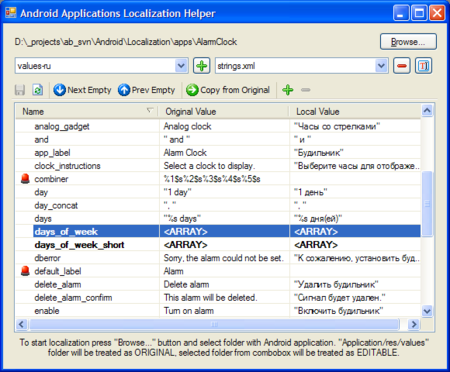This screenshot has height=372, width=450.
Task: Minimize the Localization Helper window
Action: pos(401,13)
